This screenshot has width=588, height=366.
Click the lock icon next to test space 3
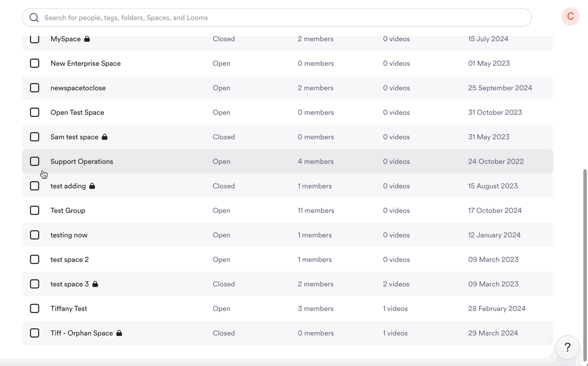pyautogui.click(x=95, y=284)
